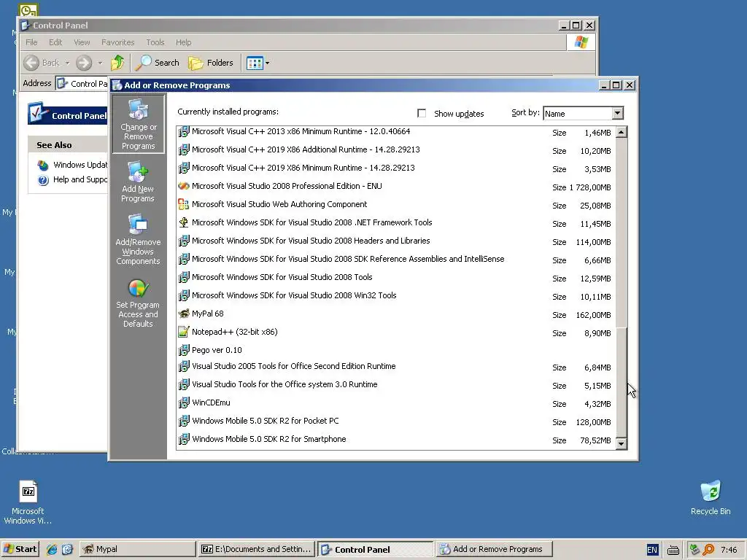Image resolution: width=747 pixels, height=560 pixels.
Task: Click the Folders toolbar button in Control Panel
Action: pos(211,63)
